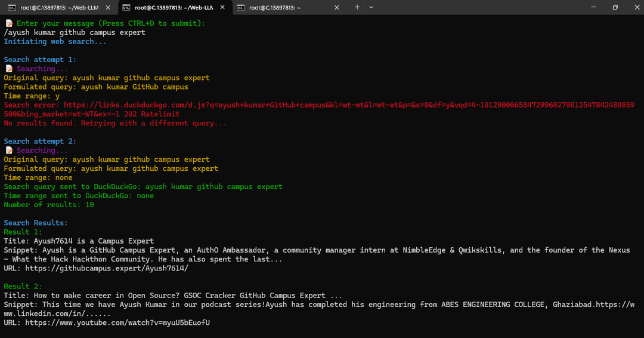Viewport: 644px width, 338px height.
Task: Click 'Number of results: 10' line
Action: (49, 205)
